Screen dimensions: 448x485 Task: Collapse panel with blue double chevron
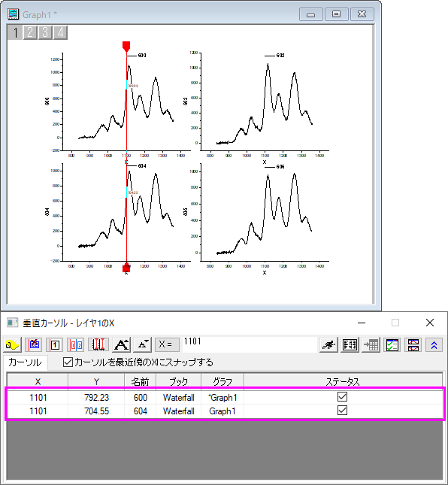[434, 344]
